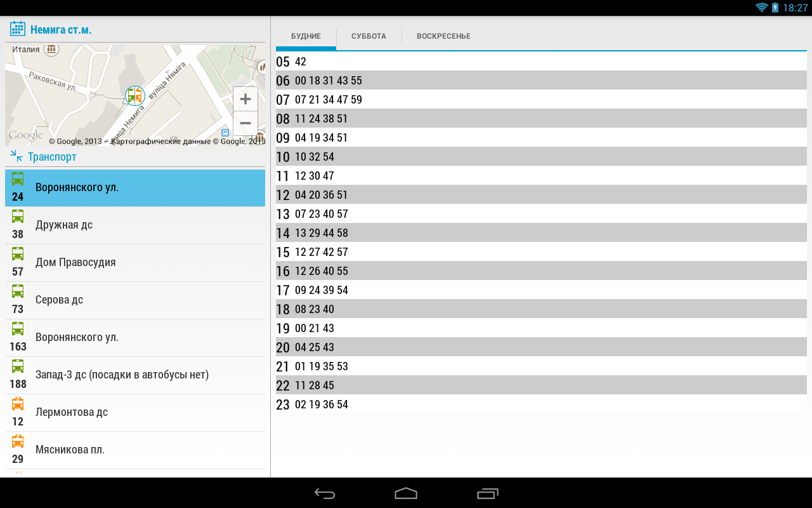The image size is (812, 508).
Task: Open the Google logo on the map
Action: tap(25, 135)
